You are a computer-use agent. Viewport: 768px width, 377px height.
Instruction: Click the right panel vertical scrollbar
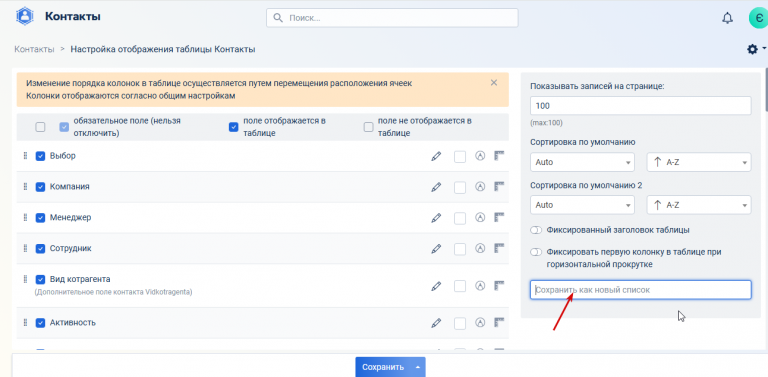(x=766, y=91)
